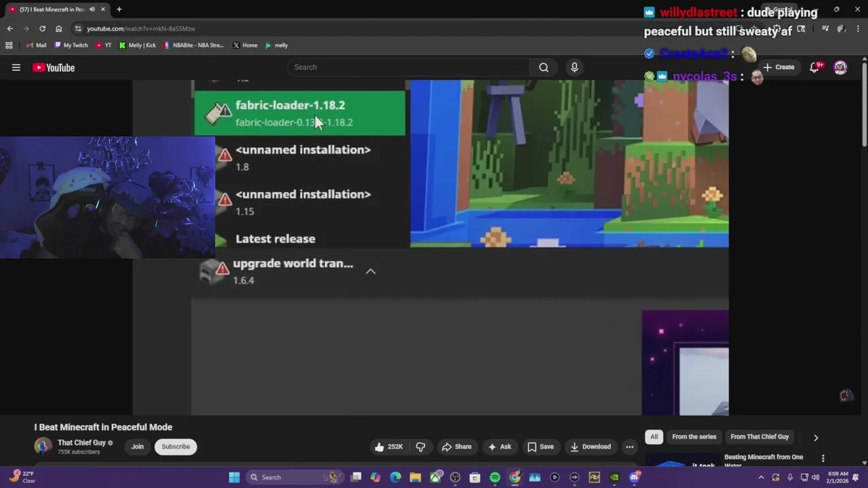
Task: Open the YT bookmark
Action: coord(104,45)
